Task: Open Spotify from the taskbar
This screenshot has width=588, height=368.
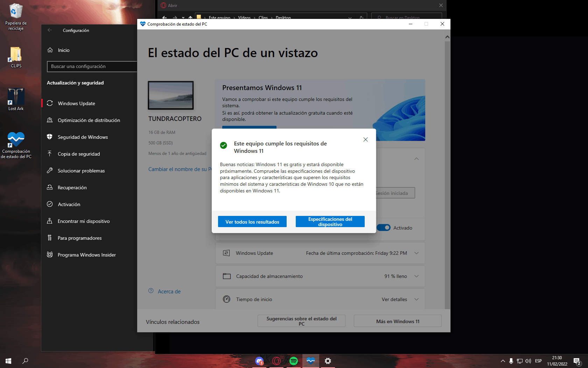Action: click(294, 361)
